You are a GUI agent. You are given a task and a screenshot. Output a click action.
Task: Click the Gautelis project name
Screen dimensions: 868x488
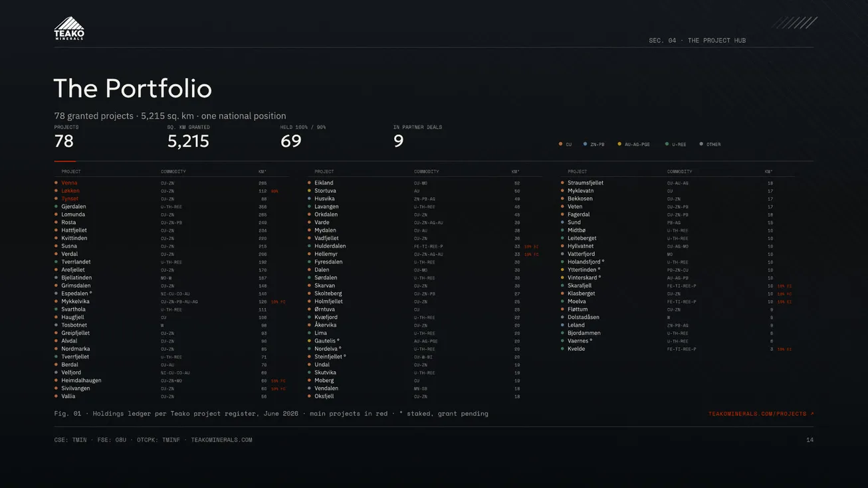pos(327,341)
